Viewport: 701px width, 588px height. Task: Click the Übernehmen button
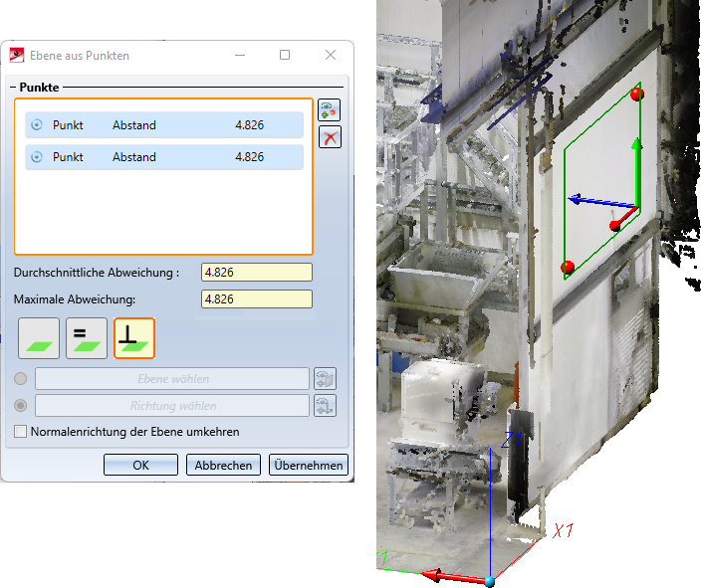pos(308,465)
